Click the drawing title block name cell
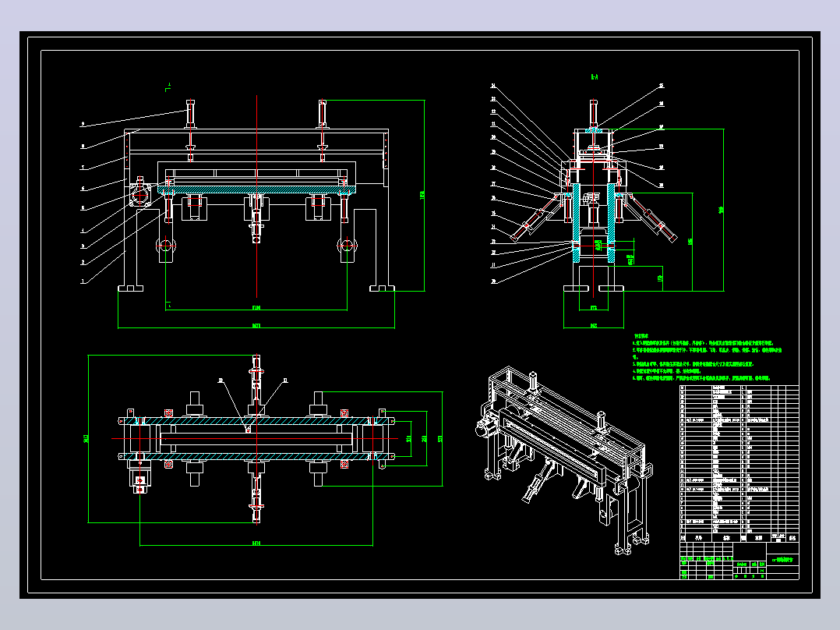Screen dimensions: 840x630 pyautogui.click(x=782, y=559)
